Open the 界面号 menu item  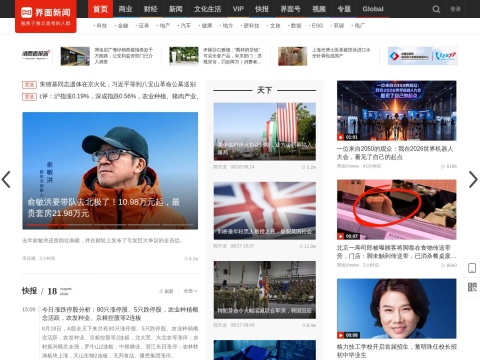(x=290, y=9)
